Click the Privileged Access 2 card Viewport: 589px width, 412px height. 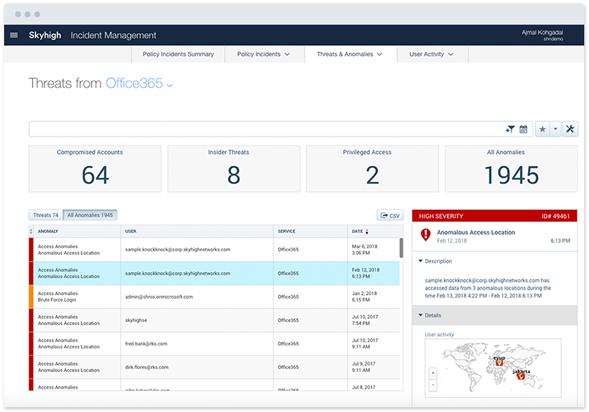click(372, 169)
